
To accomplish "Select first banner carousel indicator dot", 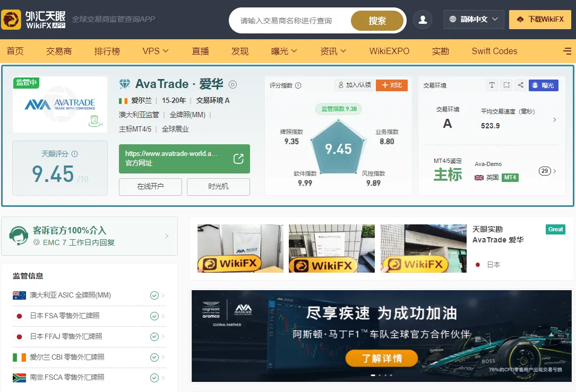I will click(373, 375).
